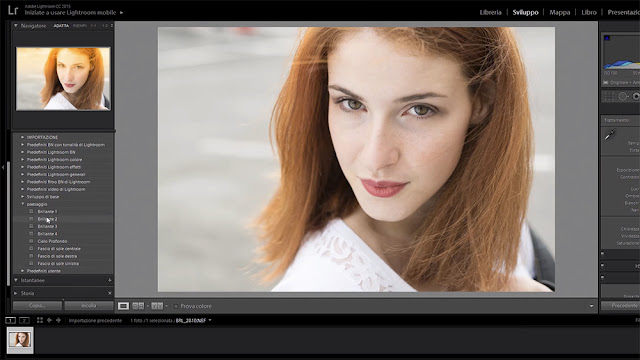640x360 pixels.
Task: Open grid view from filmstrip bar
Action: (x=40, y=320)
